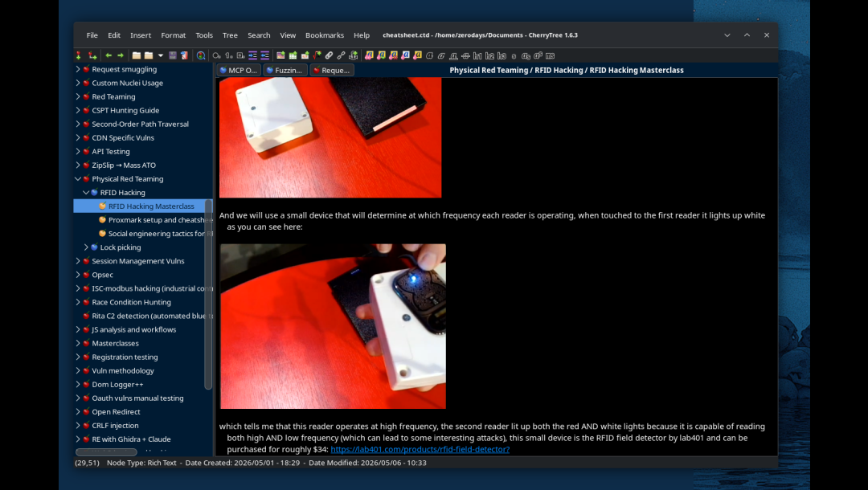Insert or edit a link
The image size is (868, 490).
(x=341, y=55)
